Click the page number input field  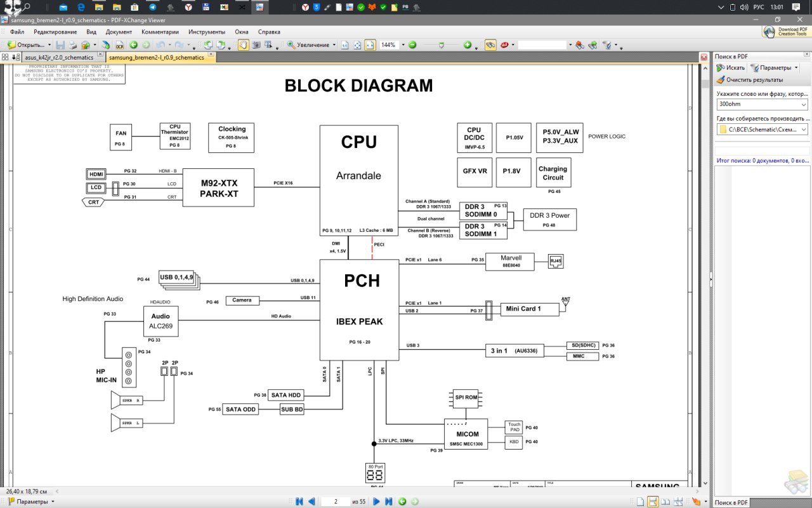click(x=336, y=502)
